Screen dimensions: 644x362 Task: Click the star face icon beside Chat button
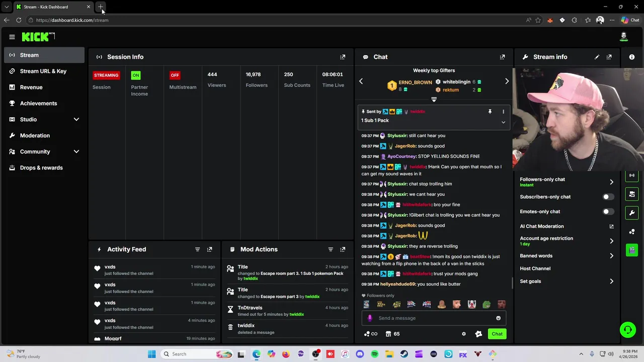pyautogui.click(x=478, y=334)
